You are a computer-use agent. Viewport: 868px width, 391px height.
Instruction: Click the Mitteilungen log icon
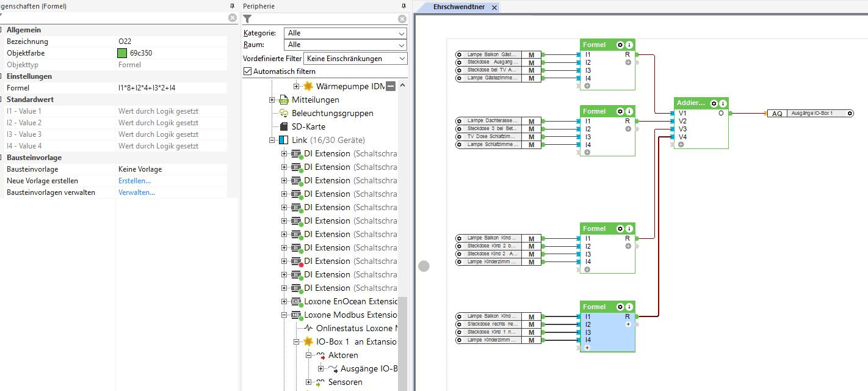pos(283,100)
